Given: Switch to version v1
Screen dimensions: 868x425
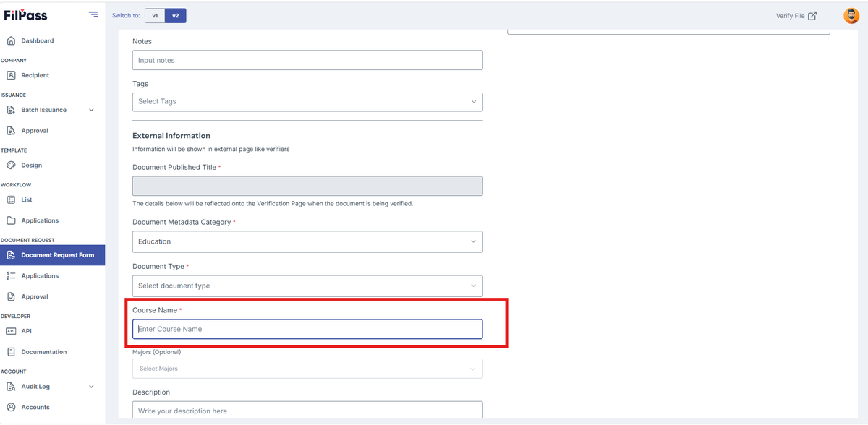Looking at the screenshot, I should (x=155, y=15).
